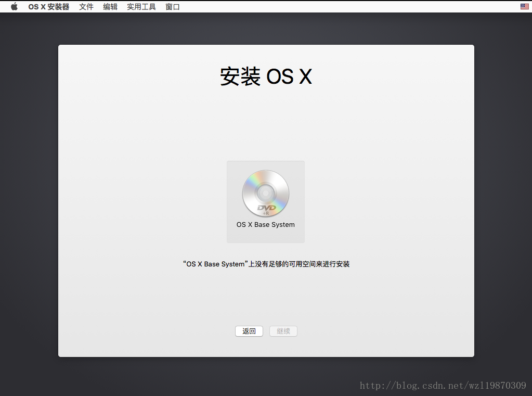Click the 返回 button
This screenshot has width=532, height=396.
pos(249,331)
